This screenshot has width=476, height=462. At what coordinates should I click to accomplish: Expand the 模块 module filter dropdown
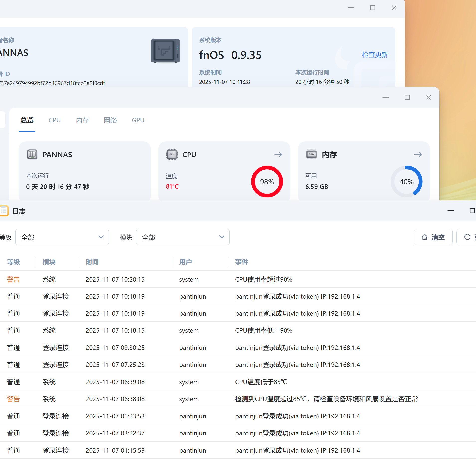click(183, 237)
